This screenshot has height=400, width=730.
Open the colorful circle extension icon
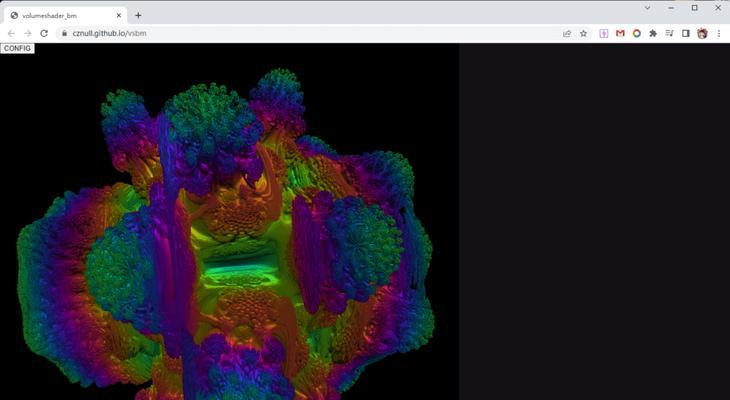(x=636, y=34)
